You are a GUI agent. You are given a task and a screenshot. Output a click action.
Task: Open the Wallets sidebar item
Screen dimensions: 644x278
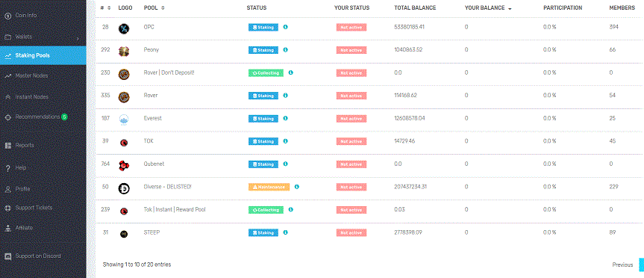click(x=43, y=37)
